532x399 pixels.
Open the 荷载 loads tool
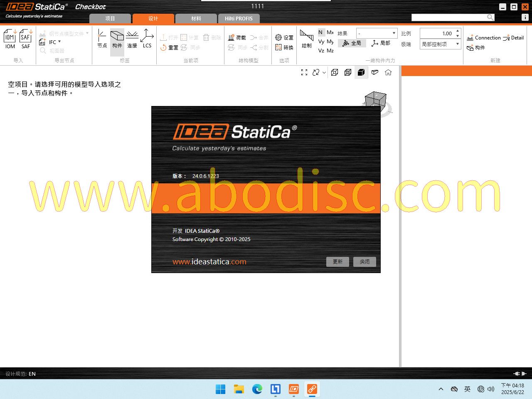(237, 37)
